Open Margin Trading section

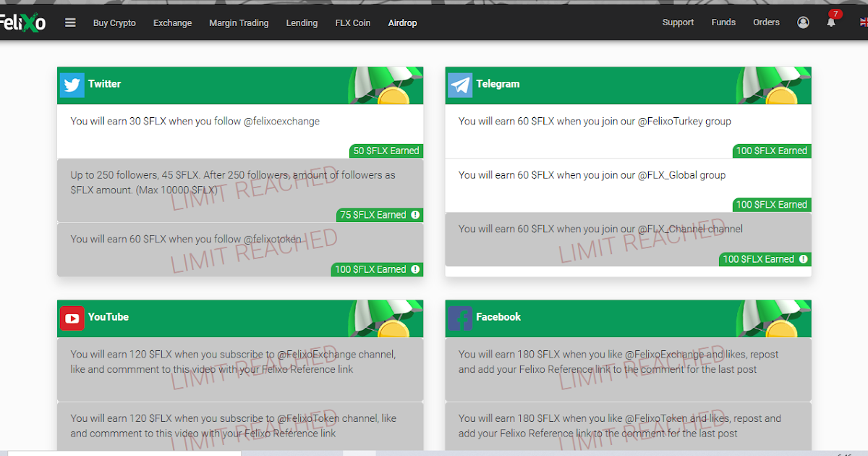coord(239,23)
